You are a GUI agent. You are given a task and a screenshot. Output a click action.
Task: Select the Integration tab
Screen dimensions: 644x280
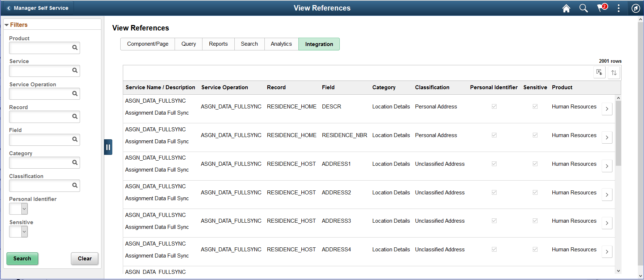[319, 44]
